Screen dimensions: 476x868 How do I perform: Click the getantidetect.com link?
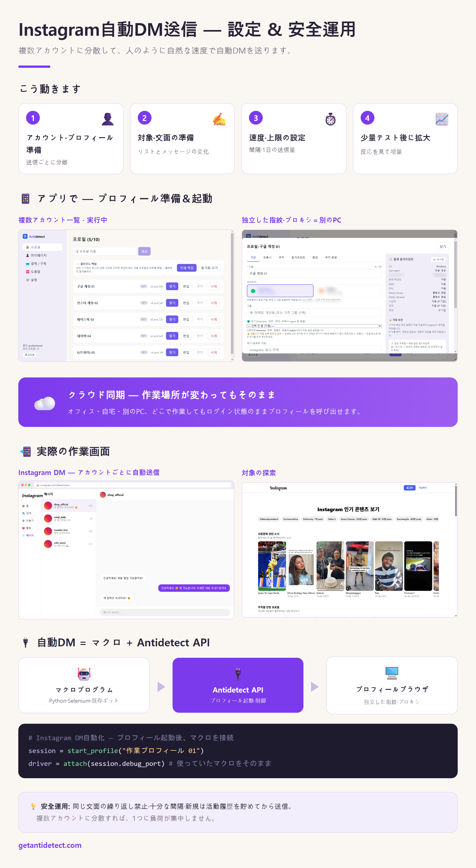point(50,845)
